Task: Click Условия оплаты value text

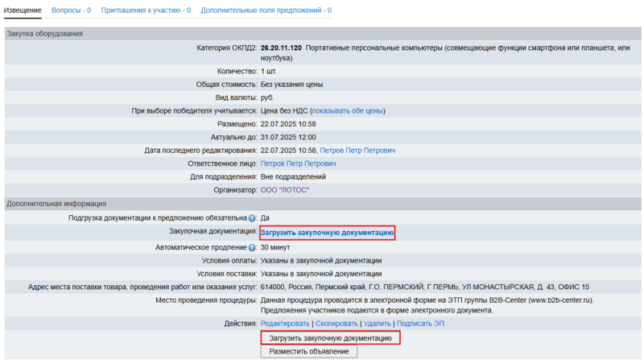Action: coord(321,261)
